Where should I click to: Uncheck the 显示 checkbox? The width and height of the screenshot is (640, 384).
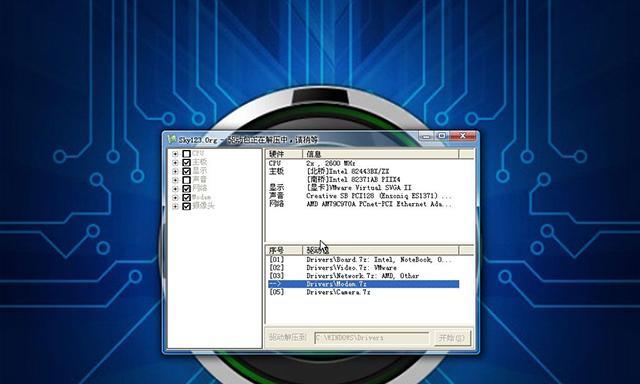pos(186,171)
